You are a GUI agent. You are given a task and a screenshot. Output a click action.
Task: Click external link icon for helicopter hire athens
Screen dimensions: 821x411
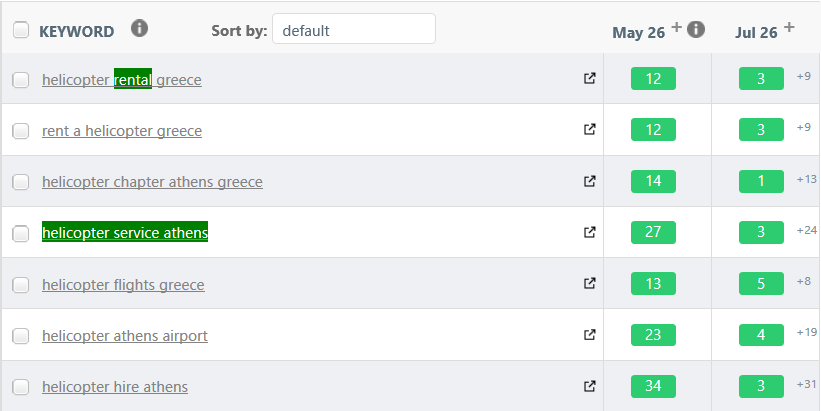click(x=590, y=386)
